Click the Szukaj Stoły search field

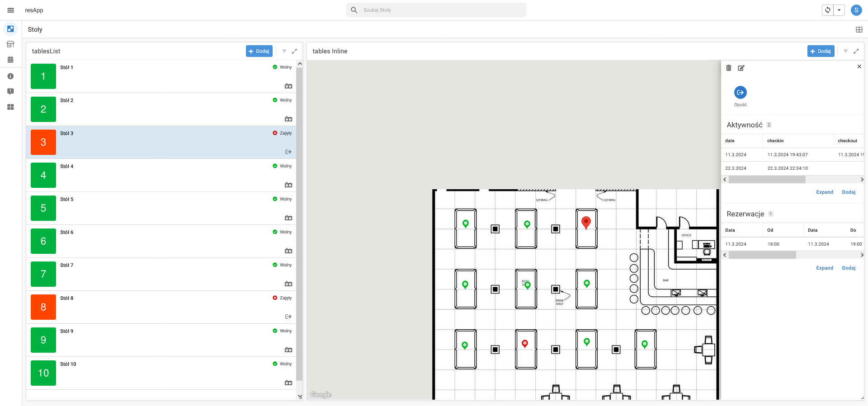coord(436,10)
